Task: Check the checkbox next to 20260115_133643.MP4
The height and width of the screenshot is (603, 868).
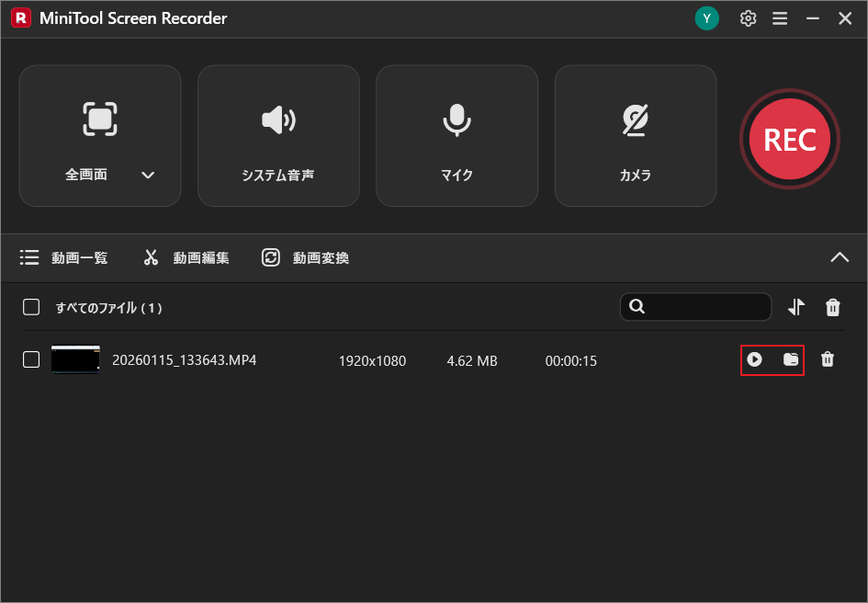Action: (x=30, y=359)
